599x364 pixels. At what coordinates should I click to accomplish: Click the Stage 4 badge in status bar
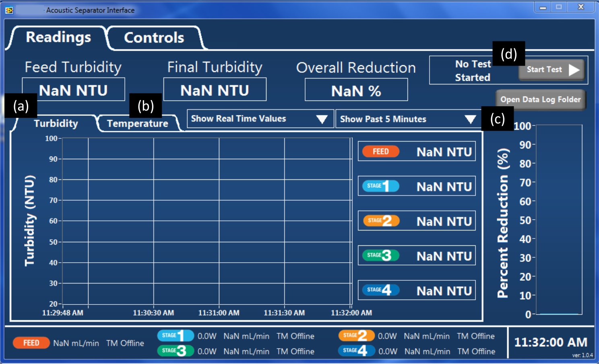[x=356, y=351]
